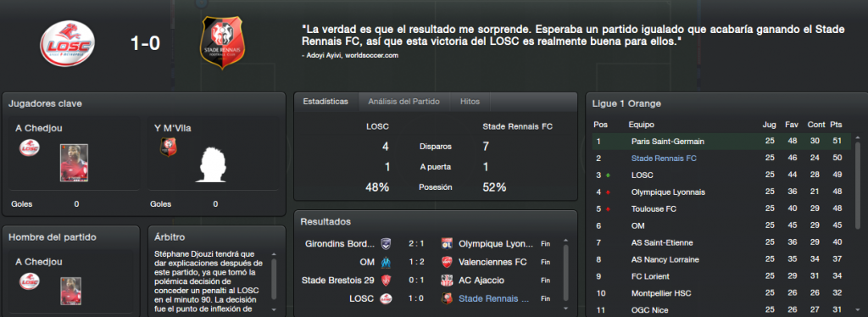Screen dimensions: 868x317
Task: Switch to Análisis del Partido tab
Action: 403,102
